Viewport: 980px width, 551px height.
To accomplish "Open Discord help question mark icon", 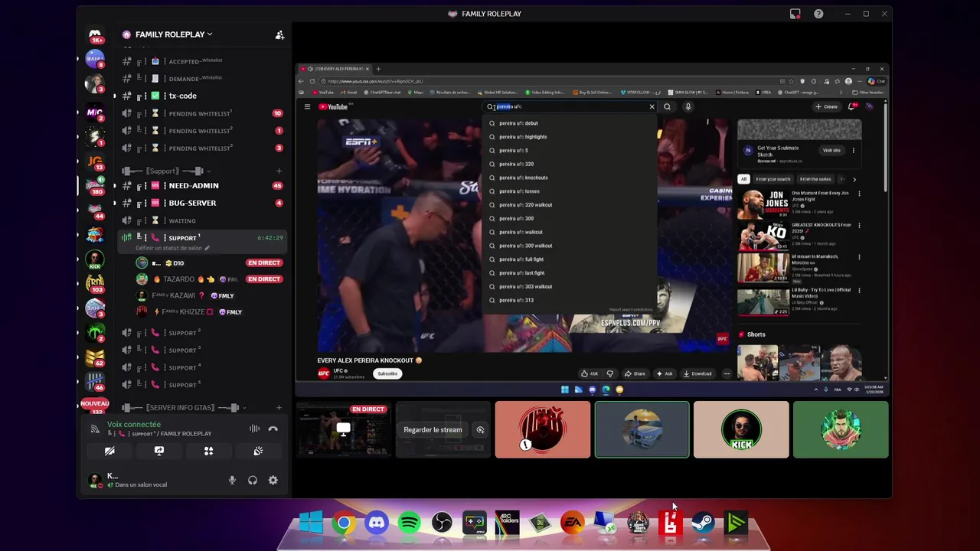I will pos(818,14).
